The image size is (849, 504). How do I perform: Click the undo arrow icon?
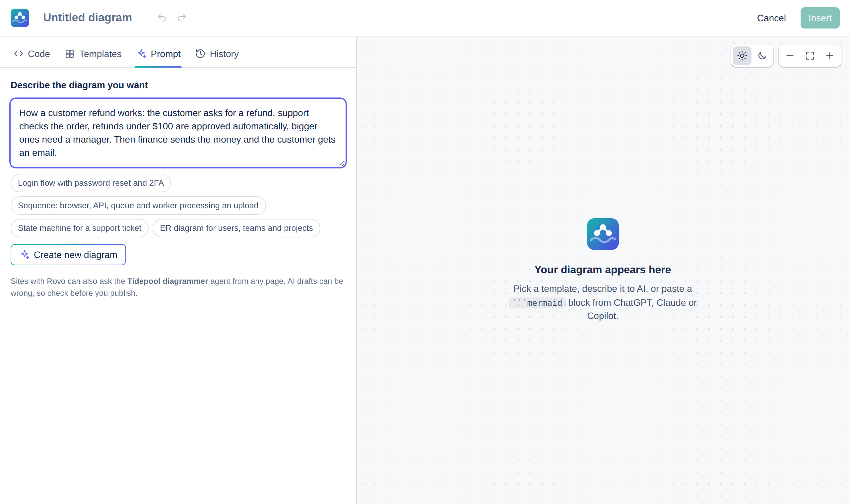[162, 18]
